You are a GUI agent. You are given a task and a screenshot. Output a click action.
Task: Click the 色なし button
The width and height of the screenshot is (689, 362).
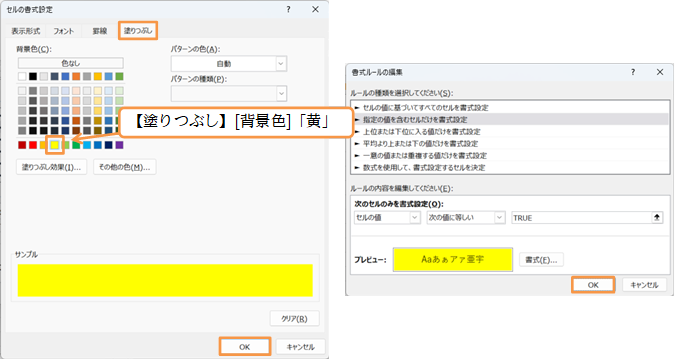[x=71, y=63]
